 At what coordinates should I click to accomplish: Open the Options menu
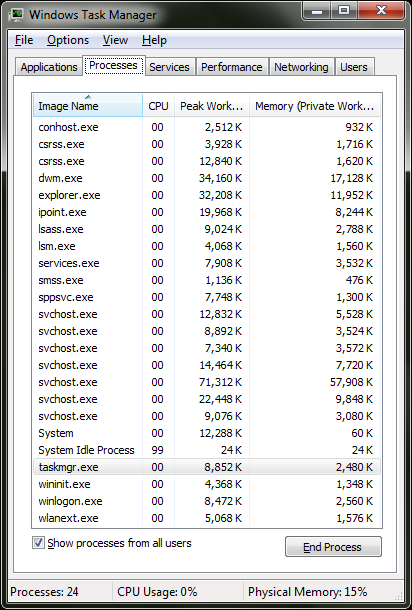click(x=68, y=40)
